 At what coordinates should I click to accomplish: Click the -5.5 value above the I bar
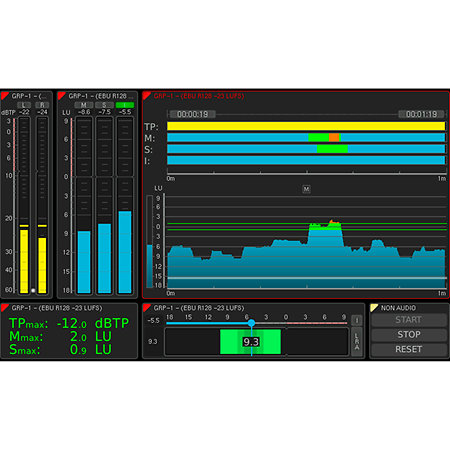(x=125, y=112)
